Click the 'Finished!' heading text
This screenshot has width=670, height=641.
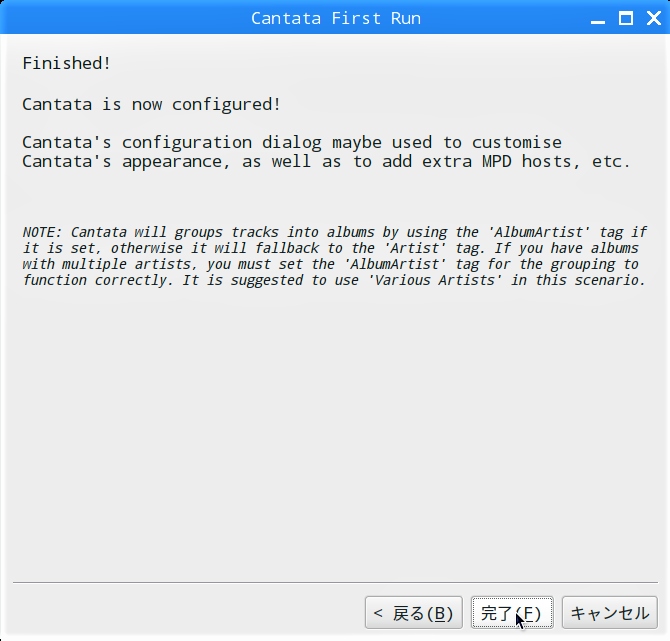pyautogui.click(x=66, y=63)
